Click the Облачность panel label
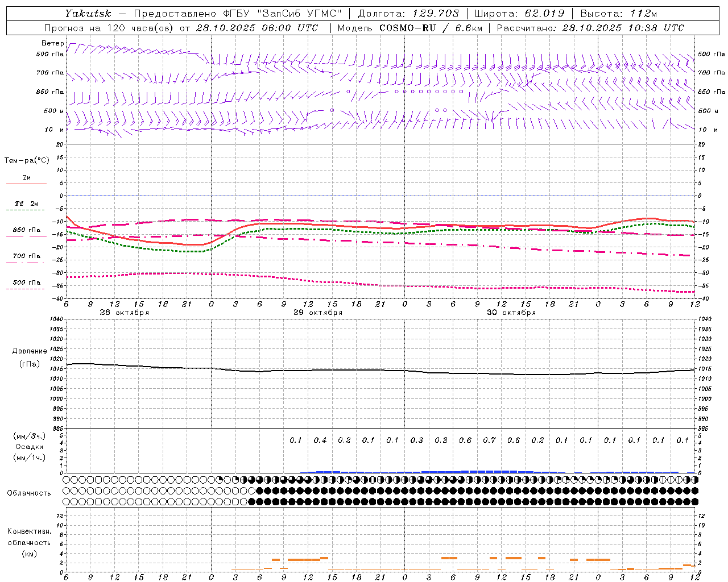The width and height of the screenshot is (728, 582). pyautogui.click(x=29, y=493)
